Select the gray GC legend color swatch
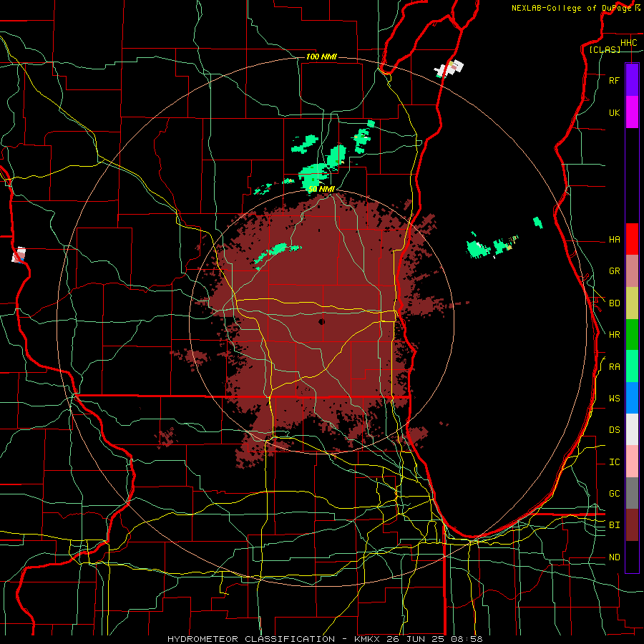This screenshot has width=644, height=644. click(632, 493)
